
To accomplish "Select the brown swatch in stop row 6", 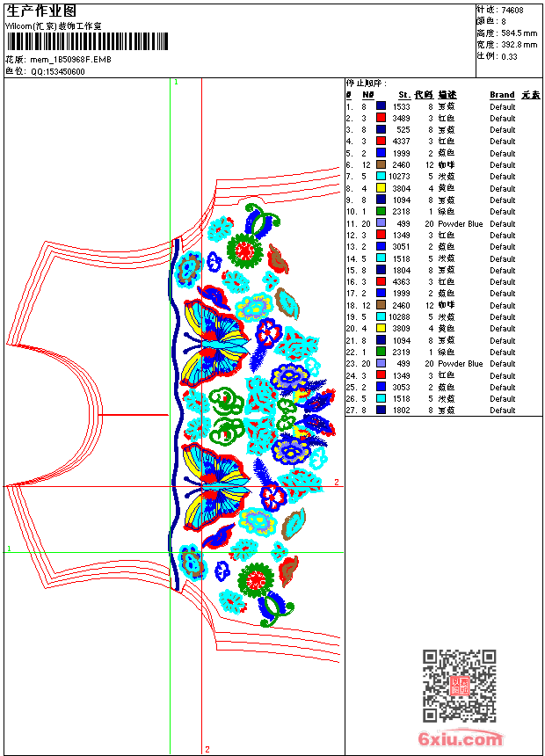I will click(381, 164).
